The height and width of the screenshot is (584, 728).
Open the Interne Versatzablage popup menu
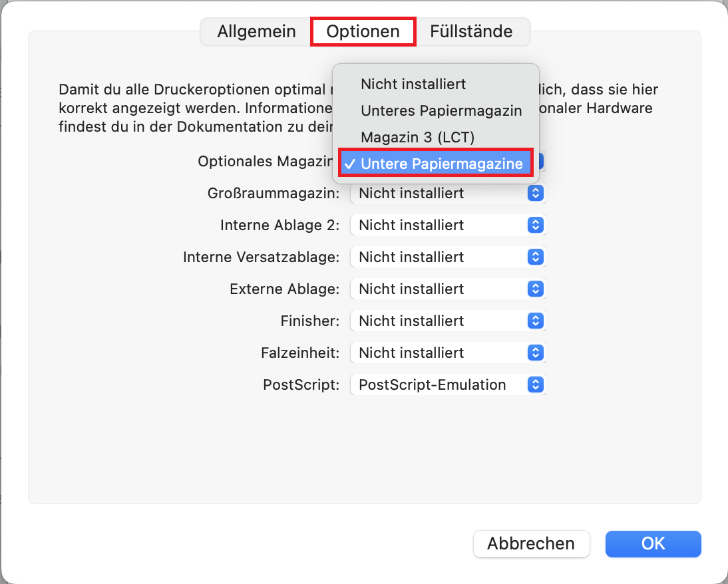tap(447, 257)
